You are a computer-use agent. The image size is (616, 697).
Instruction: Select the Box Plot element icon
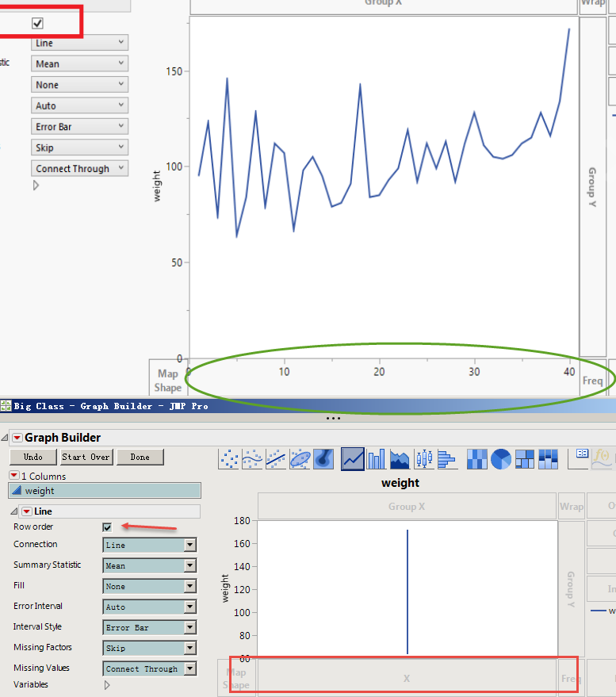pos(424,459)
